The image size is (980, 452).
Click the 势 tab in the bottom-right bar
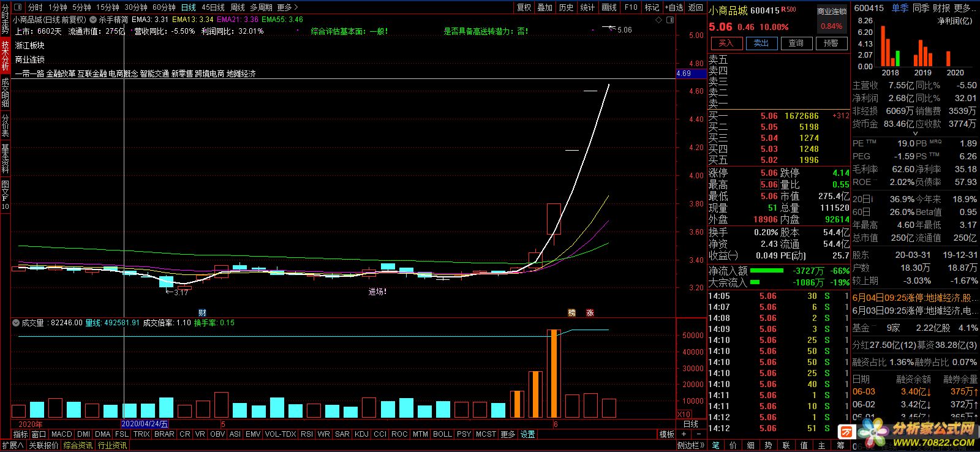[x=769, y=445]
